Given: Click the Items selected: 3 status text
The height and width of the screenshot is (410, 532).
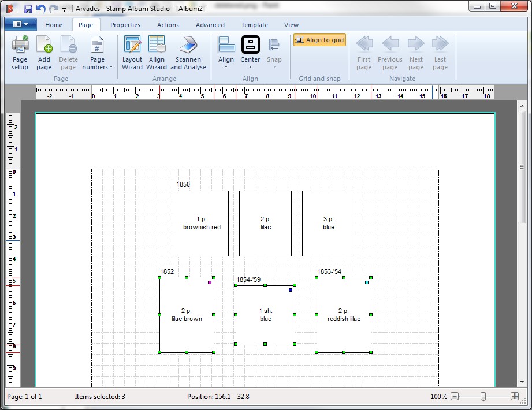Looking at the screenshot, I should tap(100, 397).
